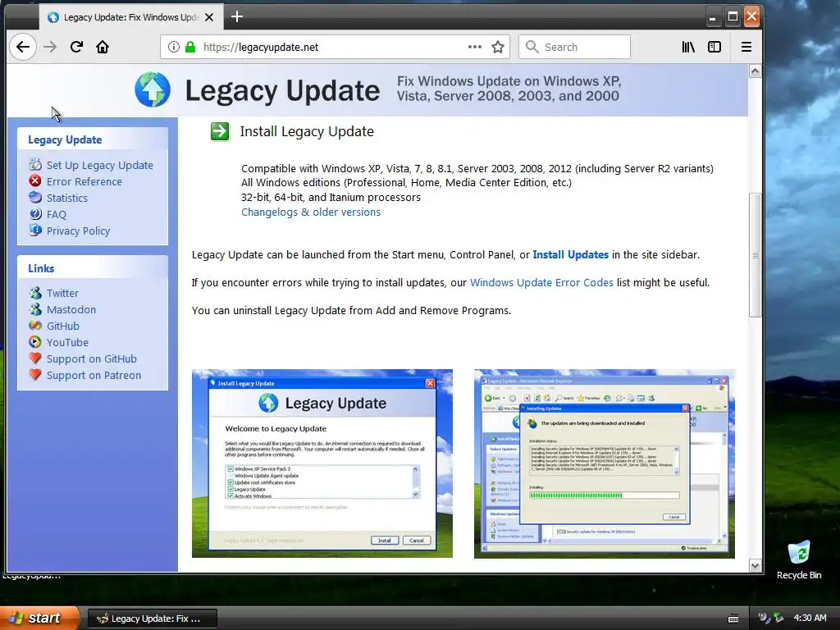The height and width of the screenshot is (630, 840).
Task: Click the leftmost system tray icon
Action: pos(765,619)
